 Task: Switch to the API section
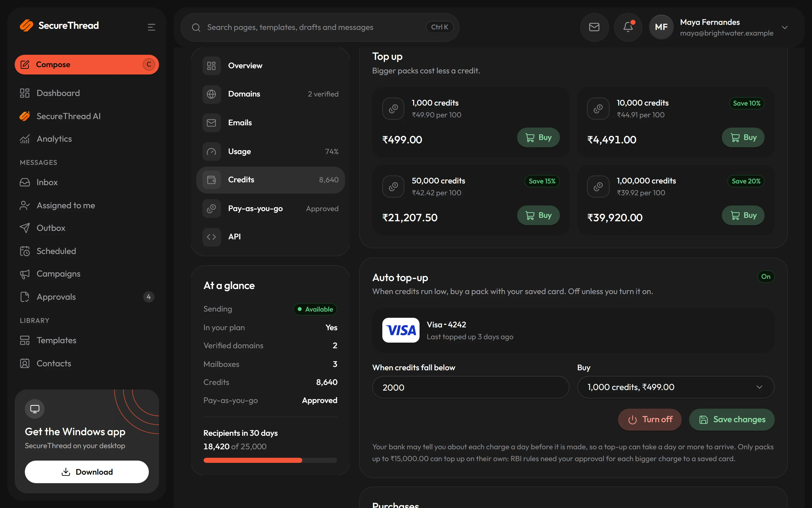pyautogui.click(x=270, y=237)
